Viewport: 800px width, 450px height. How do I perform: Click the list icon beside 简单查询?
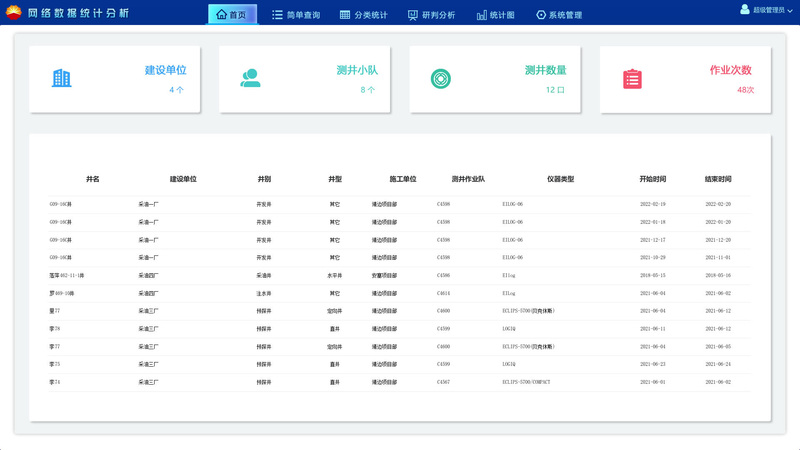[277, 15]
